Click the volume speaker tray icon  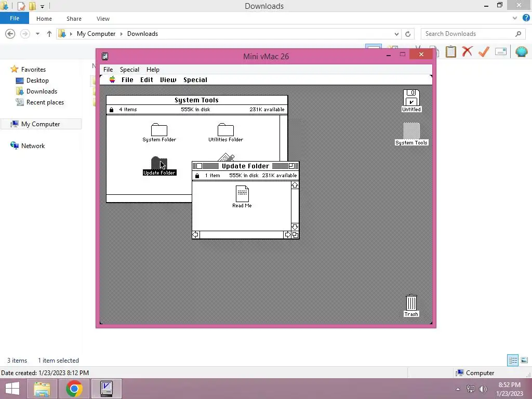(483, 389)
